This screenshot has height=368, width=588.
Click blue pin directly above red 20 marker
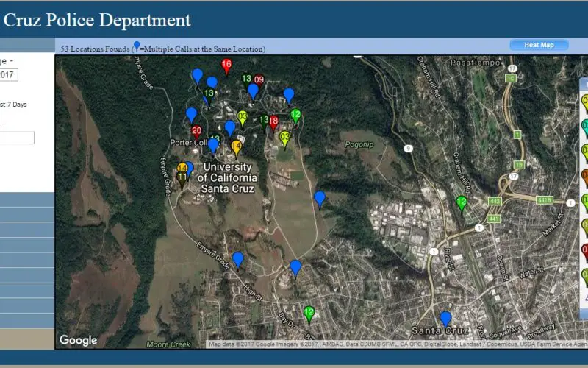pos(191,115)
